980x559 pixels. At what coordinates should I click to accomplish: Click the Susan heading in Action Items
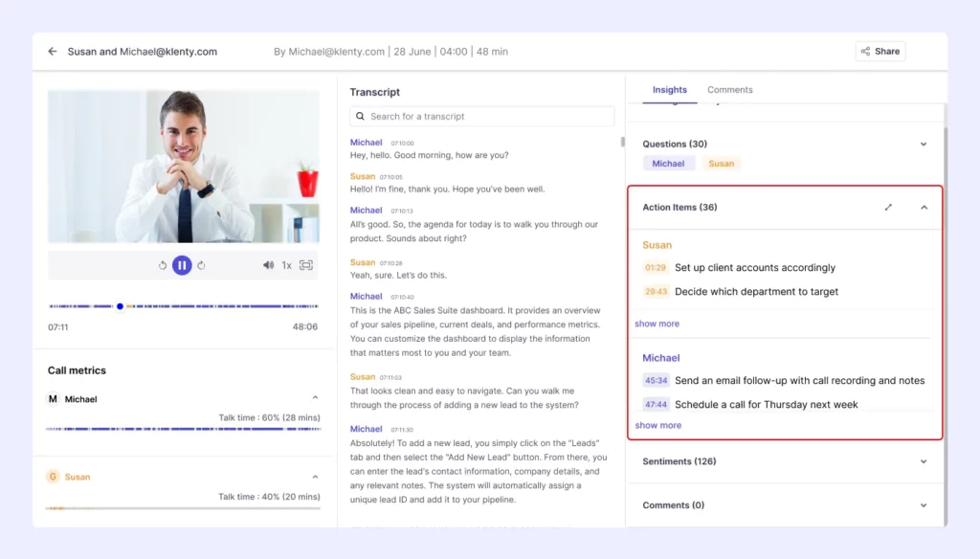point(657,245)
